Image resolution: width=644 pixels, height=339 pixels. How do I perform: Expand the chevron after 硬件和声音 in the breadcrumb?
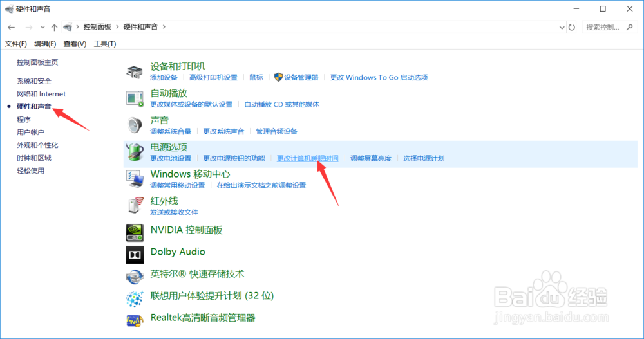point(164,26)
